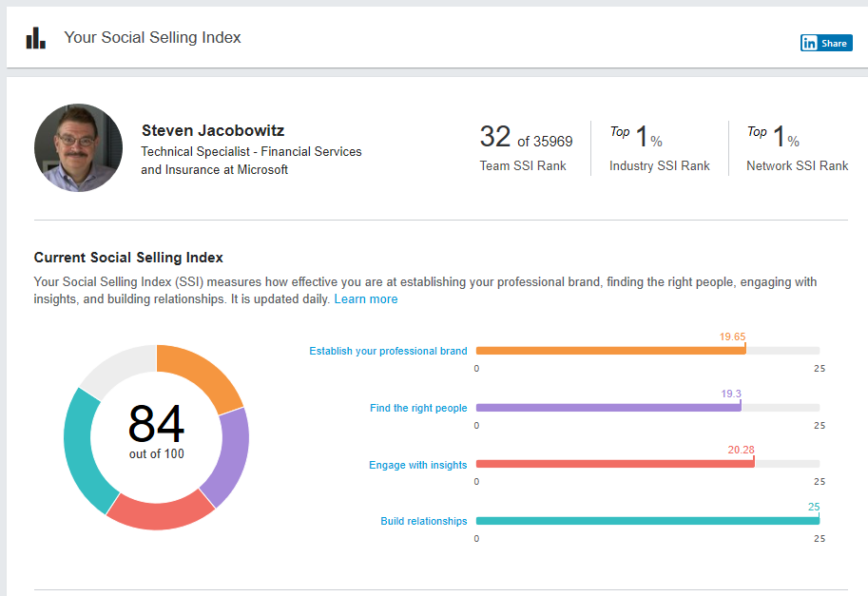The image size is (868, 596).
Task: Click the bar chart icon in header
Action: click(x=35, y=38)
